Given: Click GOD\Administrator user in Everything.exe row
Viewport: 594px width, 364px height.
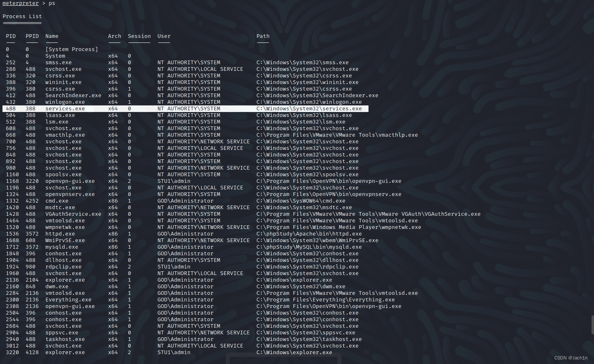Looking at the screenshot, I should (x=185, y=300).
